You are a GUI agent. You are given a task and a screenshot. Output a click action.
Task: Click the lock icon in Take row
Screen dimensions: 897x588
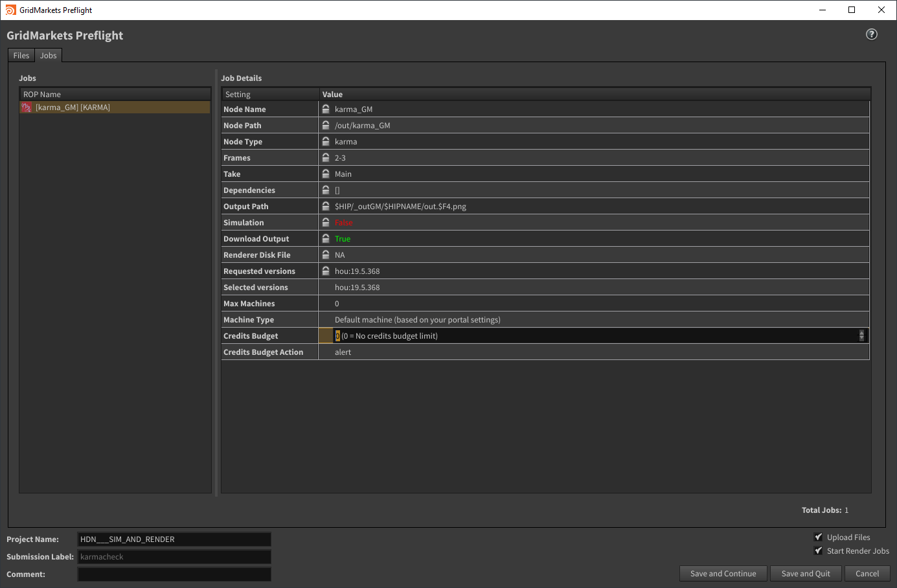click(326, 174)
